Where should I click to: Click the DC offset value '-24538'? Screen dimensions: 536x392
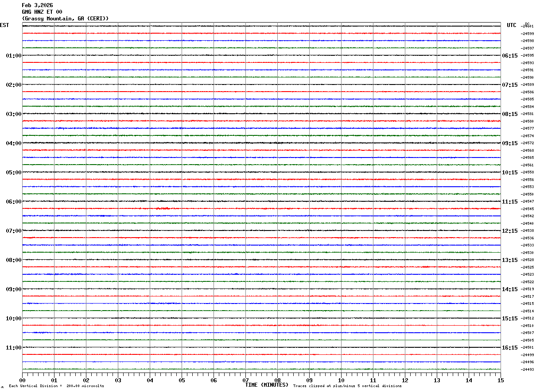pos(527,231)
